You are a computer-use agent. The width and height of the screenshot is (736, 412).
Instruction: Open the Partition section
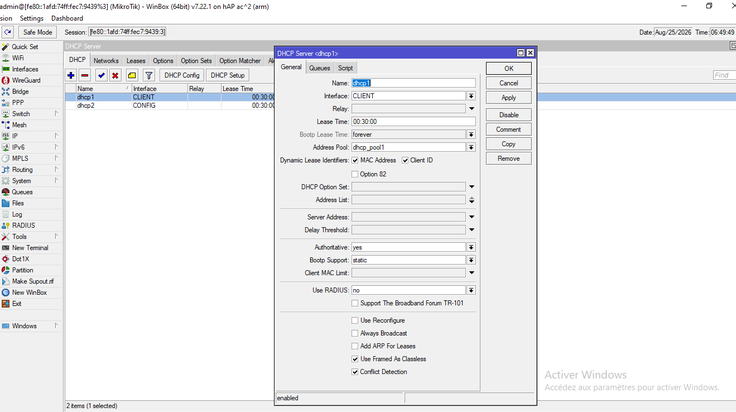(x=23, y=270)
